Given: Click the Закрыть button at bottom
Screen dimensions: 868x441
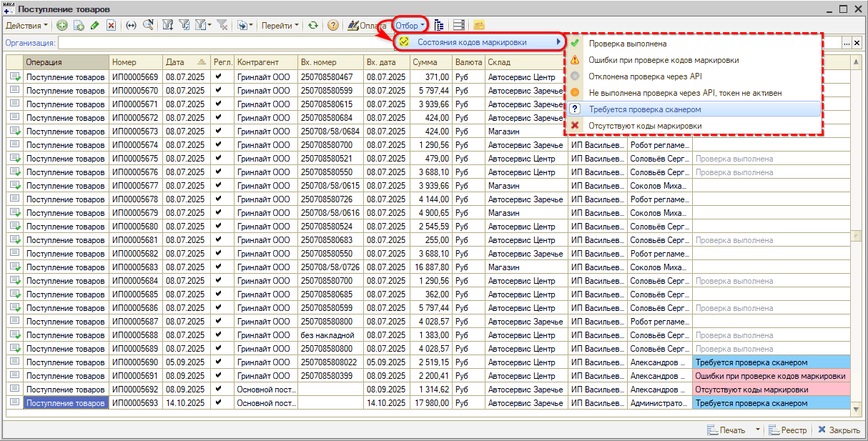Looking at the screenshot, I should tap(838, 430).
